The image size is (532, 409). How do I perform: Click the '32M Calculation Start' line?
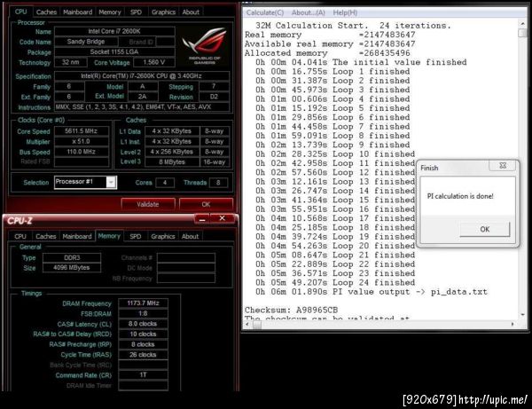(x=353, y=26)
